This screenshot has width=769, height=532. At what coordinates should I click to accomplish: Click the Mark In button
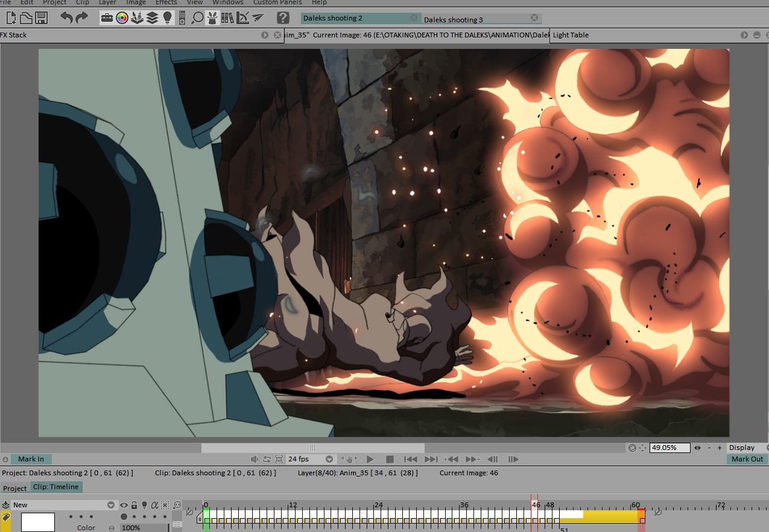(31, 459)
